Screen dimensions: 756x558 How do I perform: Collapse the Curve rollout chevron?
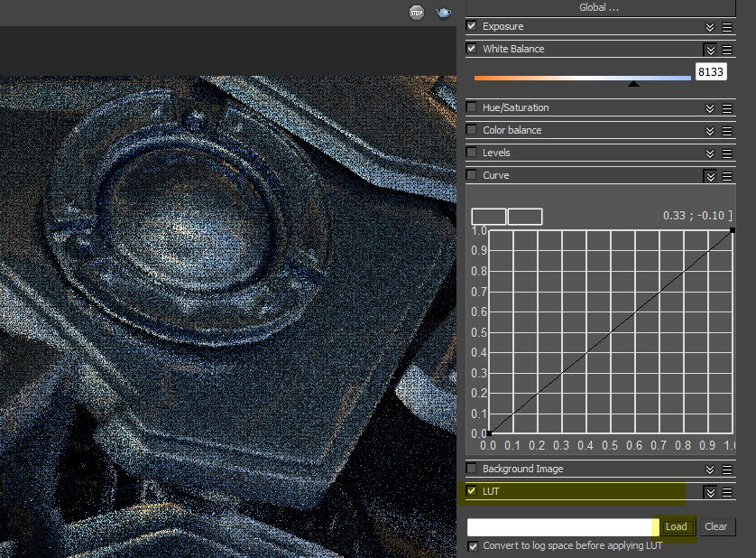pos(710,176)
